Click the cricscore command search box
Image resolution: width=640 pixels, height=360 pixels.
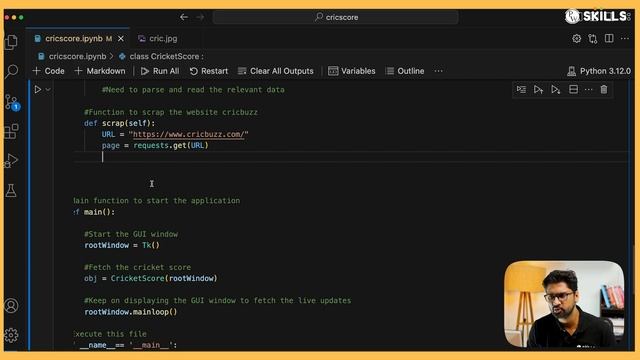coord(336,17)
